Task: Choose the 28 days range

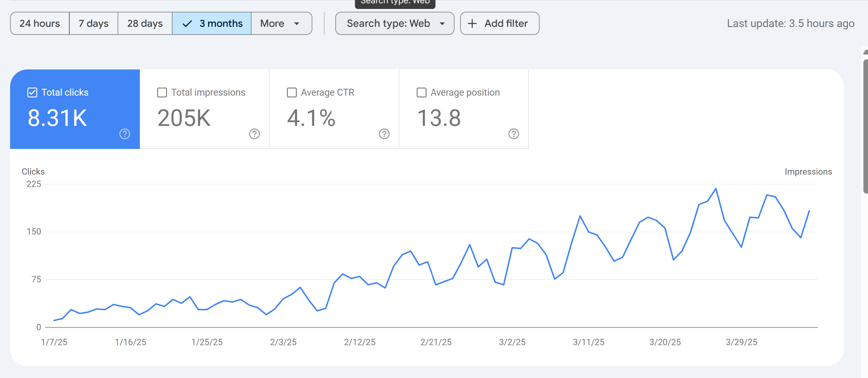Action: point(145,24)
